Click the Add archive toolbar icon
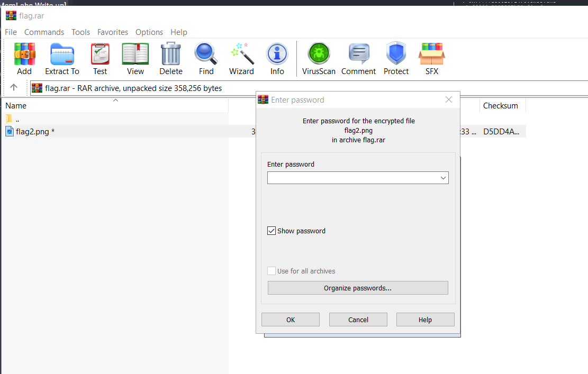 24,54
